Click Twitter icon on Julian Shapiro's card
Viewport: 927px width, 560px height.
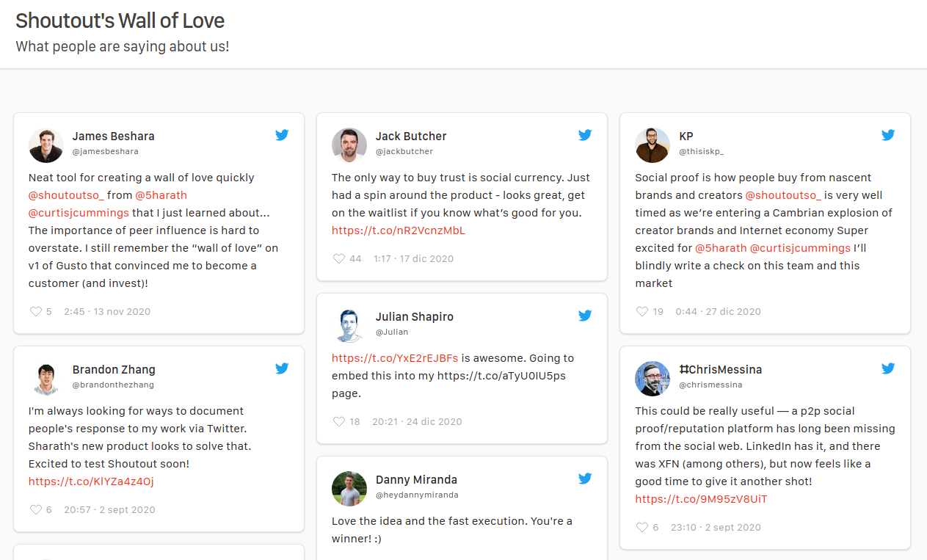(585, 316)
